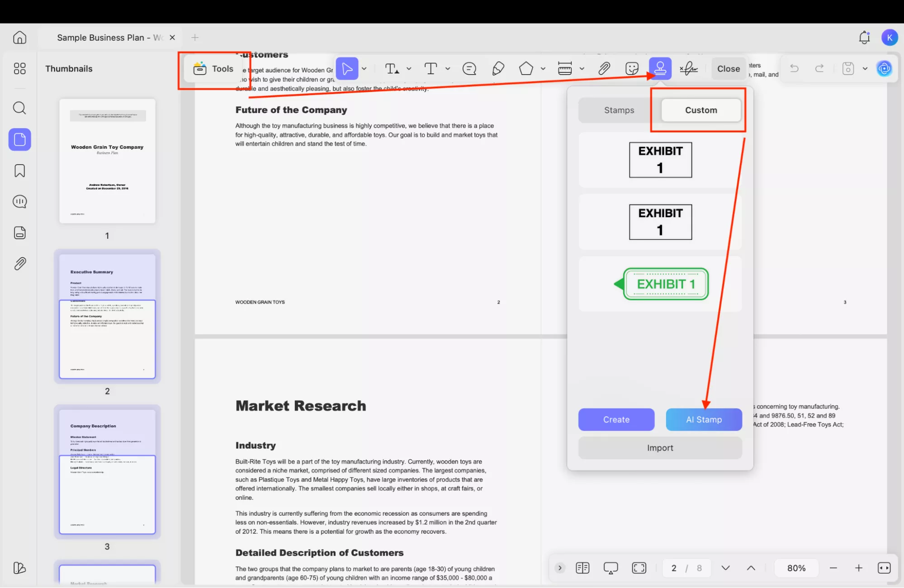This screenshot has width=904, height=588.
Task: Select the pencil drawing tool
Action: point(498,68)
